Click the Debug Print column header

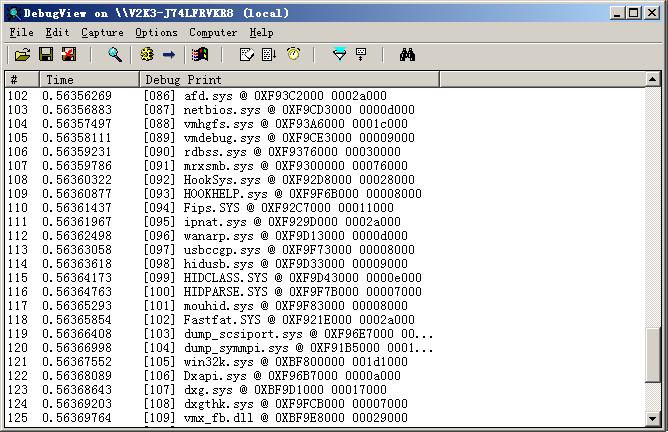pos(289,80)
